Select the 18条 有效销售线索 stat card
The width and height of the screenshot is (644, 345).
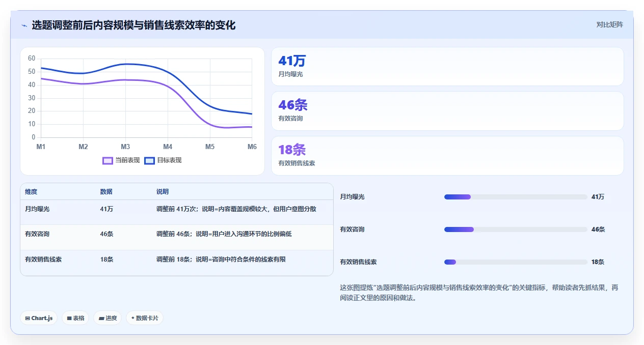pos(447,156)
